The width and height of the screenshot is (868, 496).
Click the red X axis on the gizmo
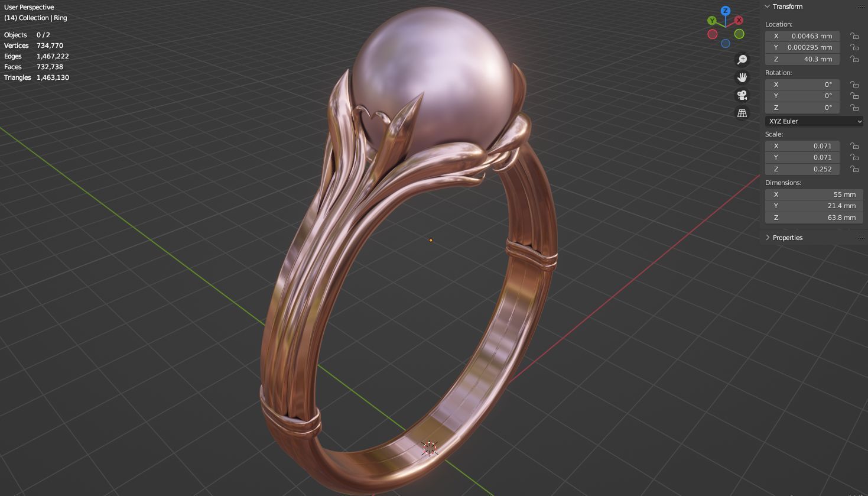coord(739,20)
